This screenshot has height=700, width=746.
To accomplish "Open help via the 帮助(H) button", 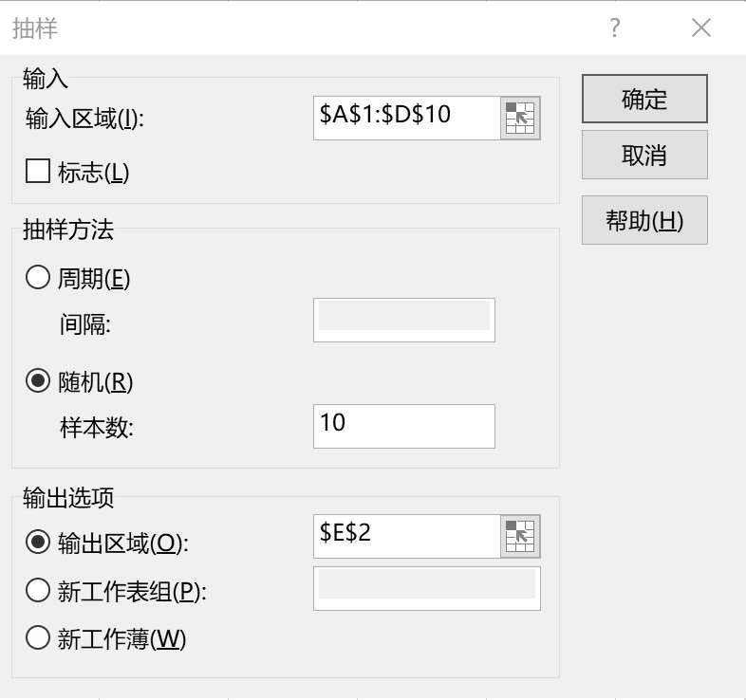I will coord(644,220).
